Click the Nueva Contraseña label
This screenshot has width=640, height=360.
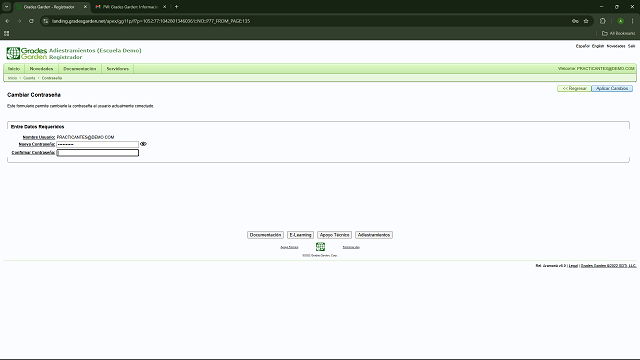[x=37, y=144]
